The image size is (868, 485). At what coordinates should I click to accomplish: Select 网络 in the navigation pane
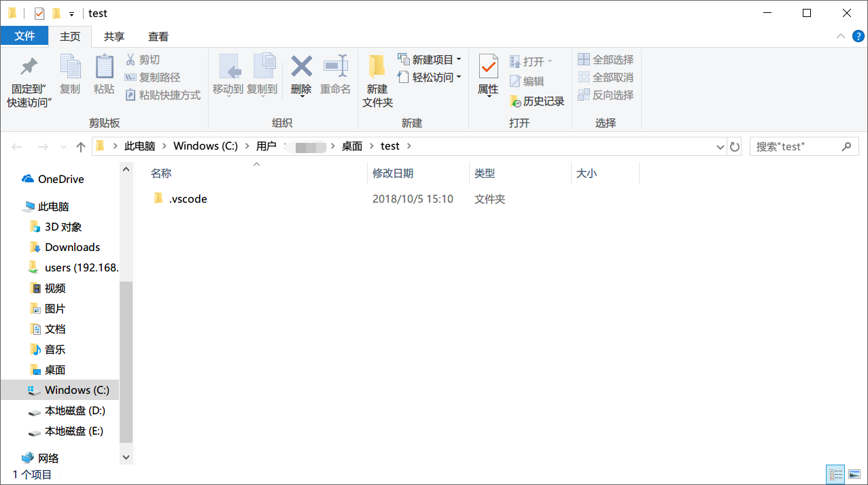coord(40,458)
